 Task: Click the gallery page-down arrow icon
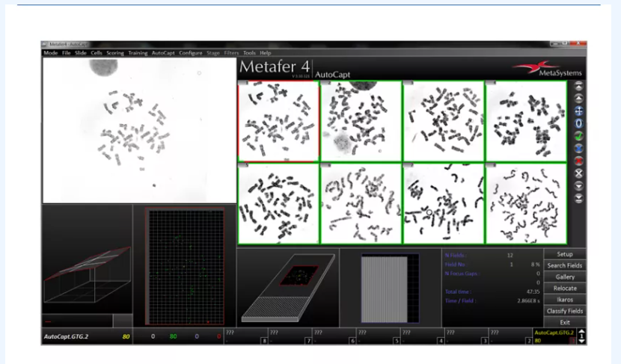pyautogui.click(x=578, y=186)
